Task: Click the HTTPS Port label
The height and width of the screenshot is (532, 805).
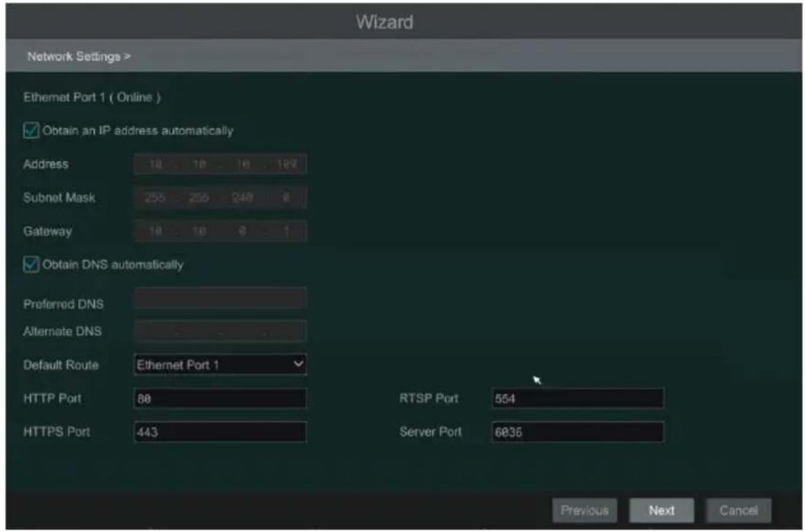Action: (57, 432)
